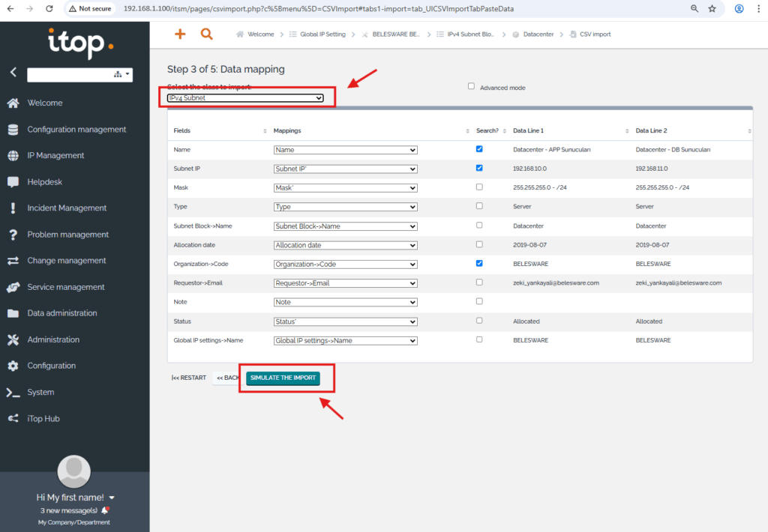The height and width of the screenshot is (532, 768).
Task: Open the IPv4 Subnet class dropdown
Action: click(x=245, y=98)
